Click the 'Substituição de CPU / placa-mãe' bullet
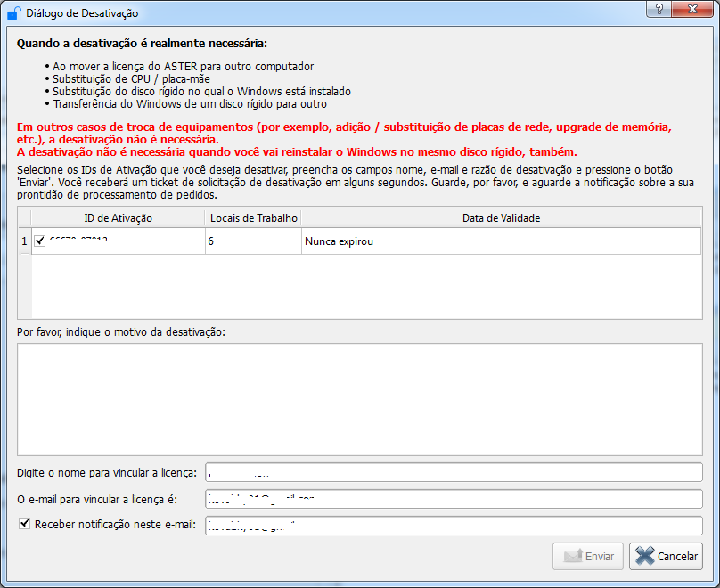Viewport: 720px width, 588px height. coord(131,79)
